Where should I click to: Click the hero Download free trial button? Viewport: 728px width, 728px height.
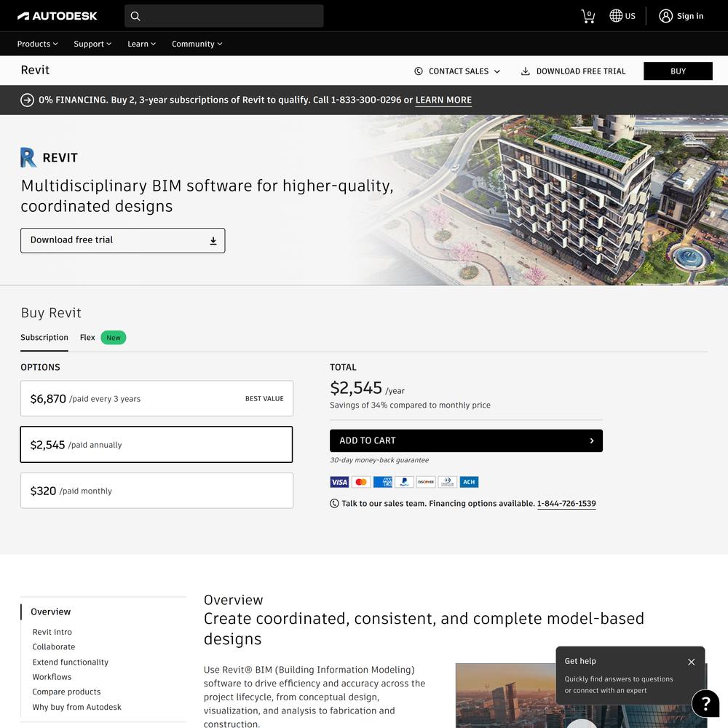coord(122,240)
